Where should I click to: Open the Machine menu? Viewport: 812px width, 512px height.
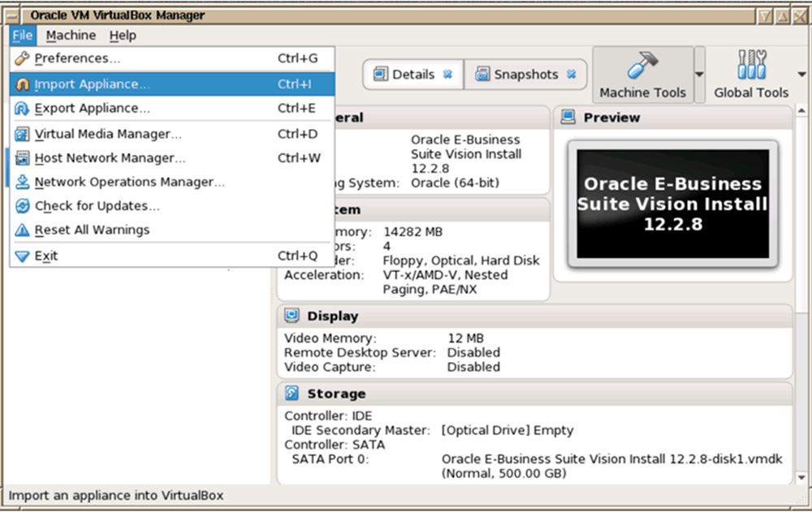click(x=71, y=36)
